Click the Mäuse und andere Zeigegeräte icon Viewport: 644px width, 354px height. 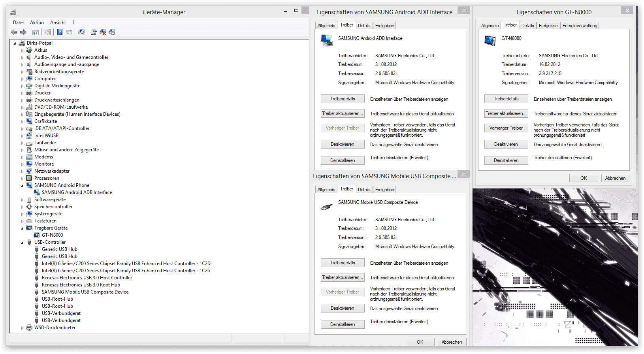coord(29,150)
